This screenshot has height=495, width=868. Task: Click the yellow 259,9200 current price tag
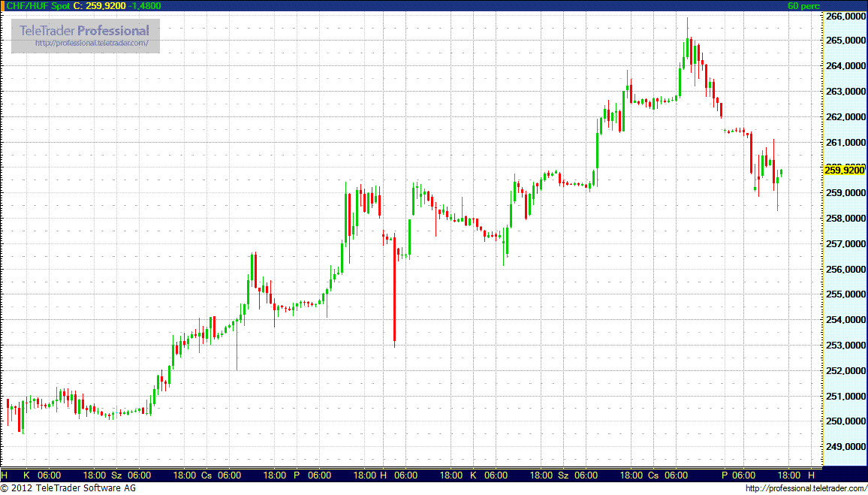(x=844, y=170)
